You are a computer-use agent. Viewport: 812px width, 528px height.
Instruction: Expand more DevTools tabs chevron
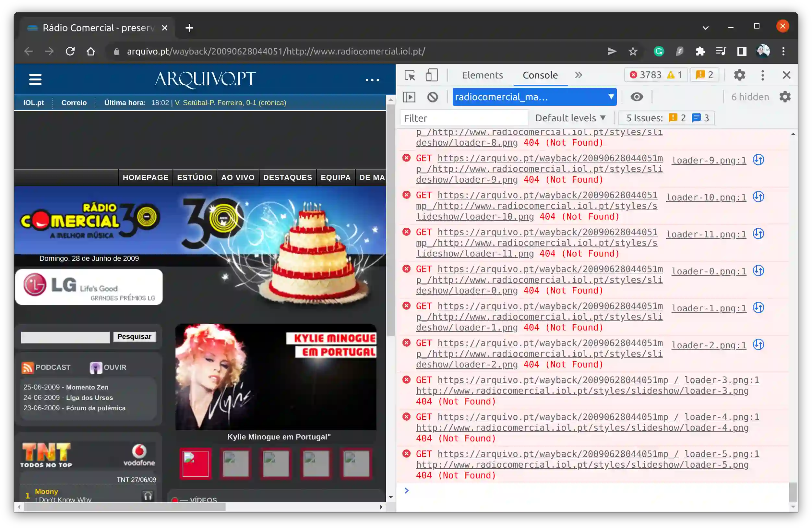click(578, 75)
